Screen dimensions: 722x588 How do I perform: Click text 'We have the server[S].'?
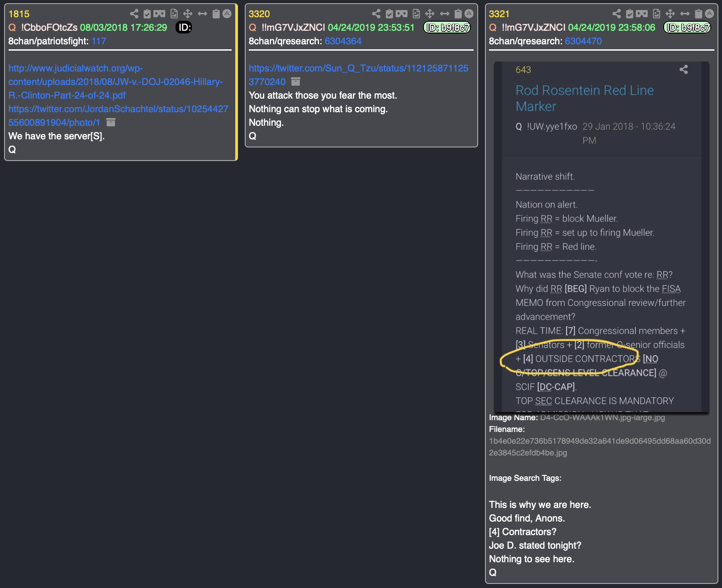point(57,136)
